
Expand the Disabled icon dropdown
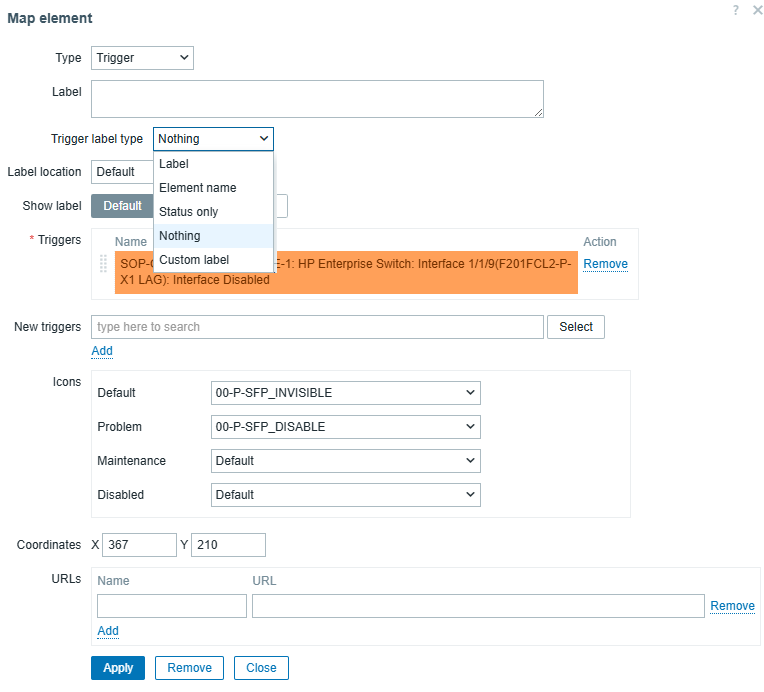(x=346, y=495)
